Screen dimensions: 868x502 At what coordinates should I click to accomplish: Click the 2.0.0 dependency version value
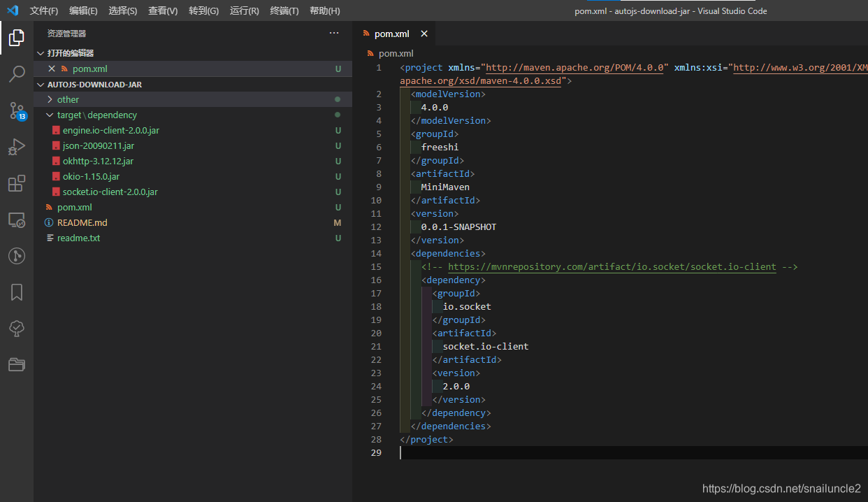coord(456,386)
